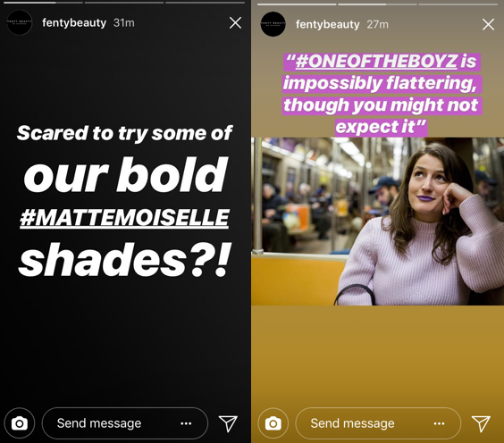Tap the #ONEOFTHEBOYZ hashtag
The height and width of the screenshot is (443, 504).
tap(376, 61)
